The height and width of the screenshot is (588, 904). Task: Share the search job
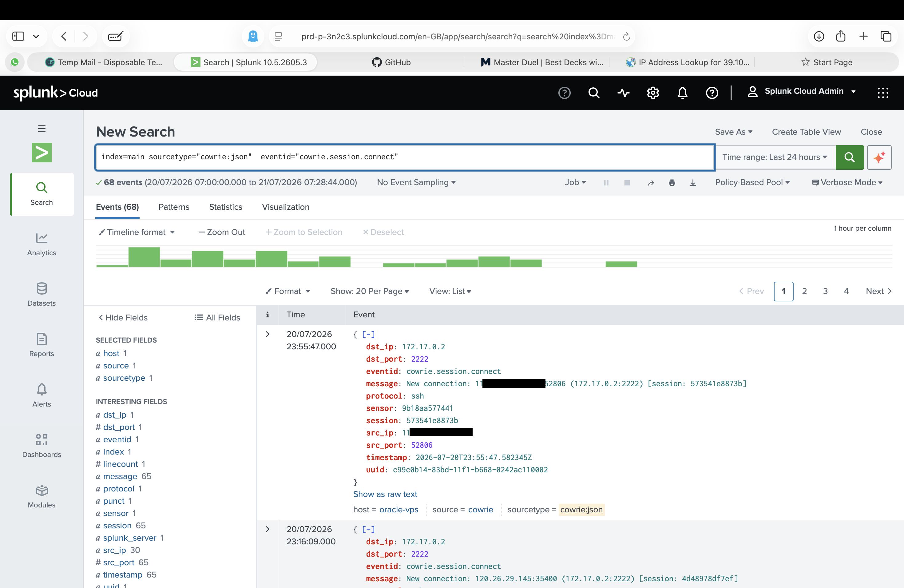[651, 183]
